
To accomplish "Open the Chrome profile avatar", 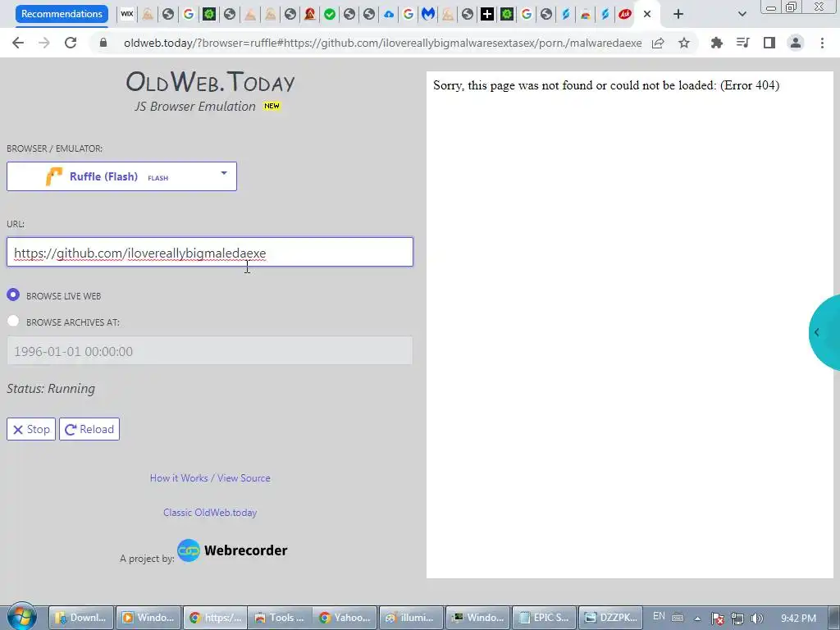I will click(x=796, y=43).
